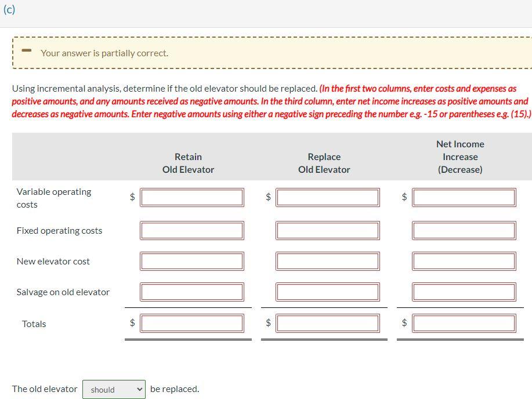The width and height of the screenshot is (532, 399).
Task: Click the Net Income Increase column header
Action: point(459,157)
